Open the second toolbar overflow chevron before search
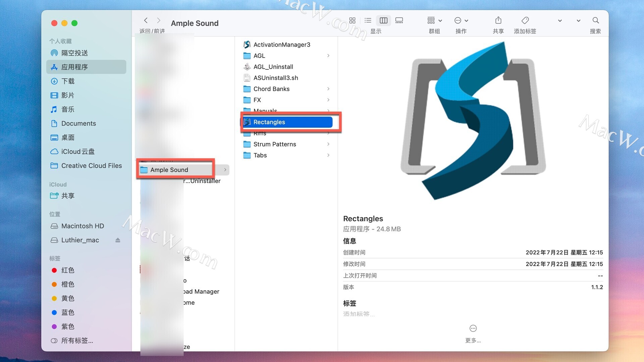The height and width of the screenshot is (362, 644). [579, 21]
